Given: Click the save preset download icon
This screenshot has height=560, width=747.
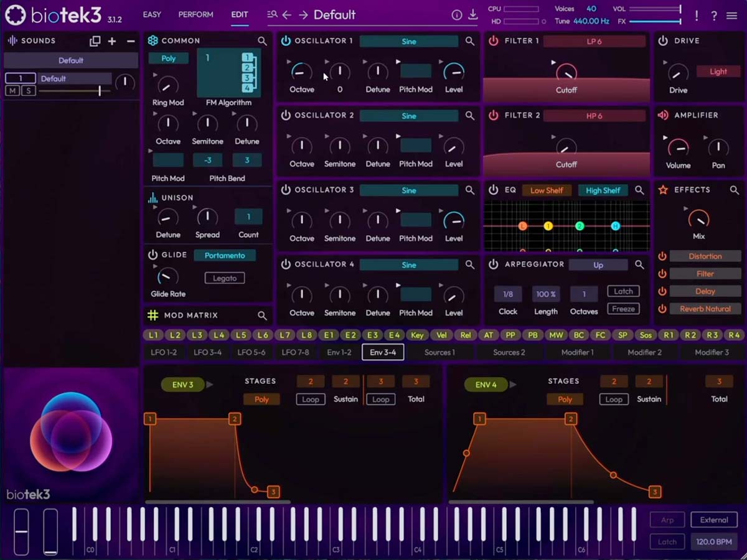Looking at the screenshot, I should [x=473, y=15].
